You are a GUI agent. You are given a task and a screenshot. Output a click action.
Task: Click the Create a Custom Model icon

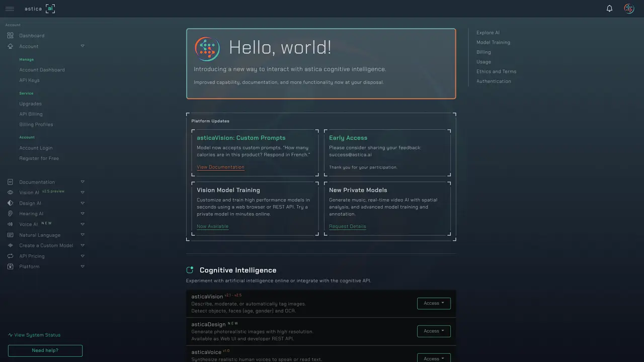tap(10, 245)
